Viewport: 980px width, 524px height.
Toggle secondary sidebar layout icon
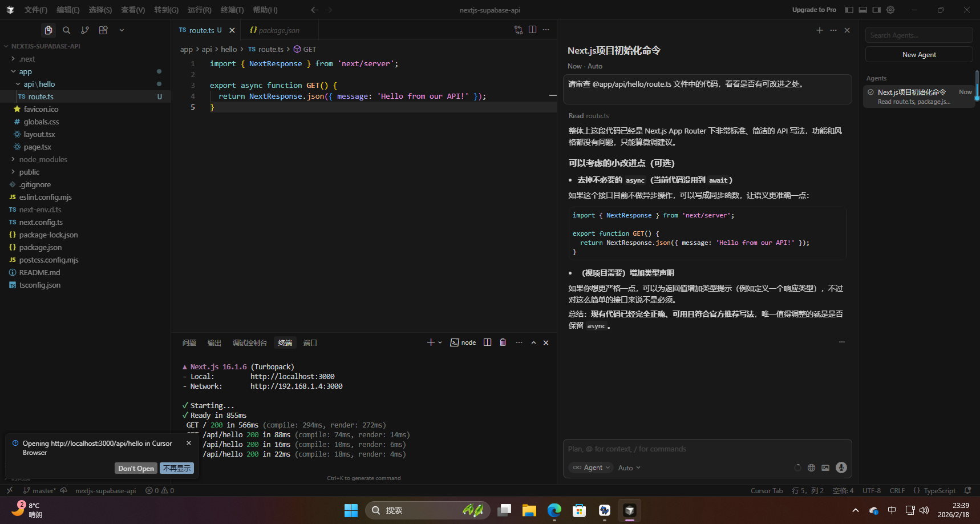pos(877,10)
